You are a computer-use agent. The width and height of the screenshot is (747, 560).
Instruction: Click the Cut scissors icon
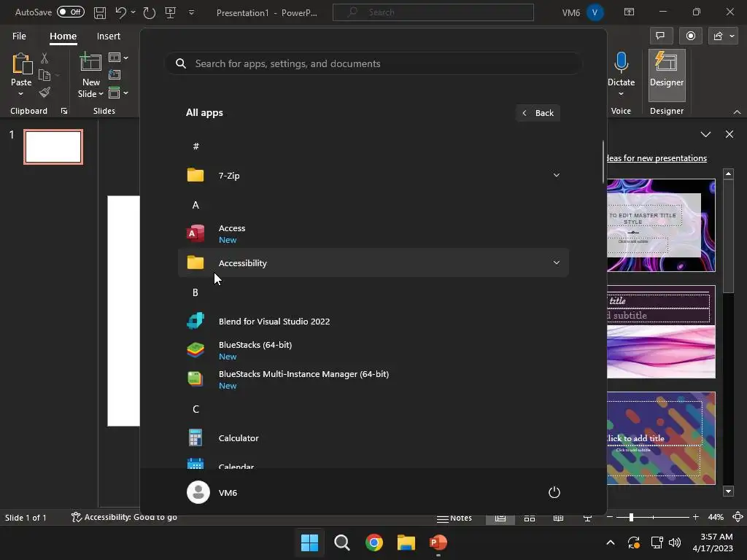tap(44, 58)
